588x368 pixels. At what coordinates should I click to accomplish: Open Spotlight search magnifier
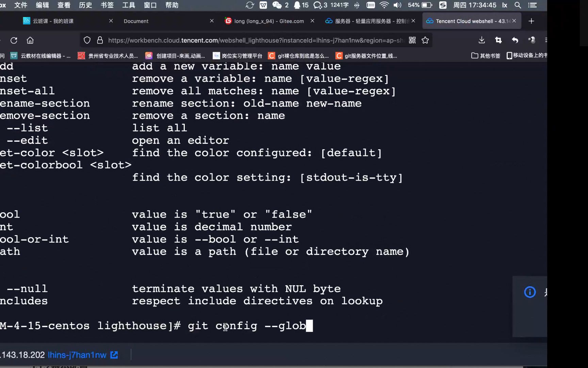tap(518, 5)
